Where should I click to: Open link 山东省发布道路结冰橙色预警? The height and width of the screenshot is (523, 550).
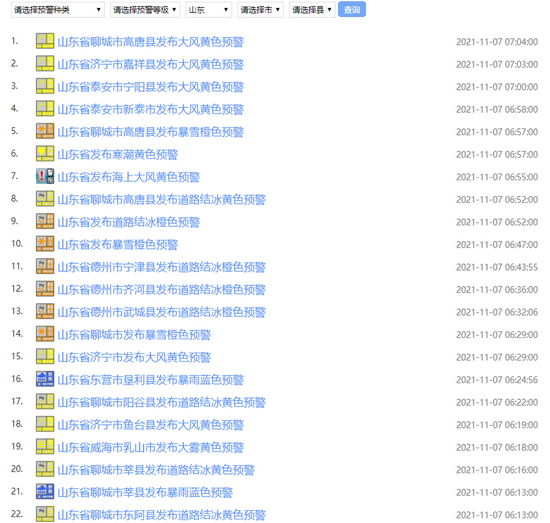129,222
